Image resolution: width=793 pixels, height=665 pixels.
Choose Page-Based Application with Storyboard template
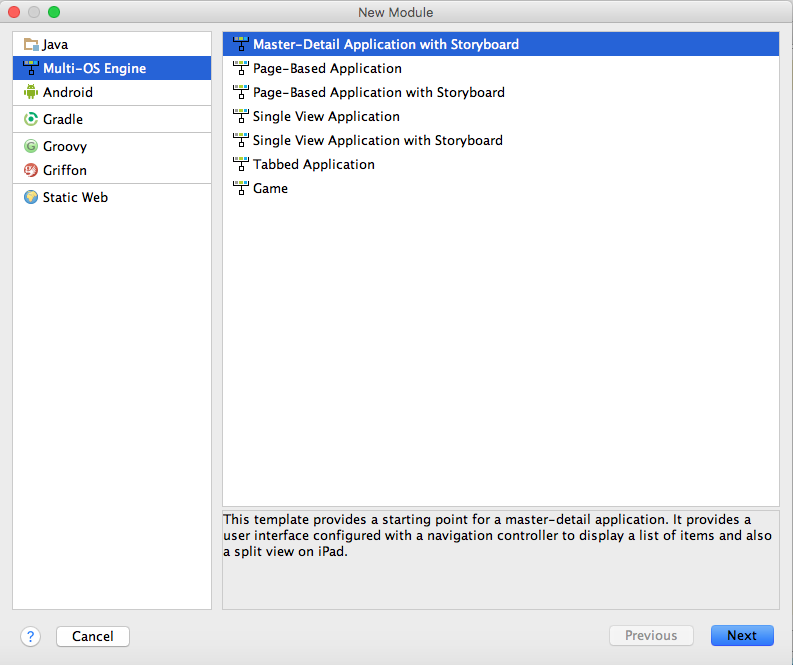(x=501, y=92)
